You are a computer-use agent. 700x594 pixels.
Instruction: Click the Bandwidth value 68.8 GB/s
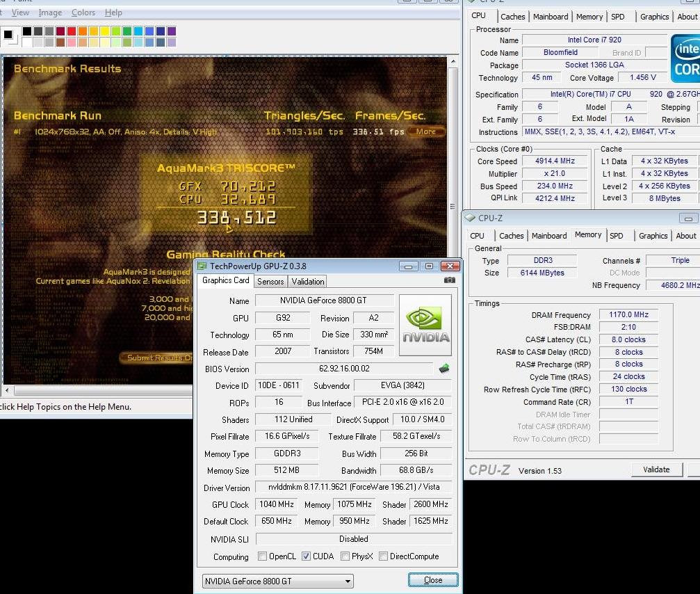[416, 470]
